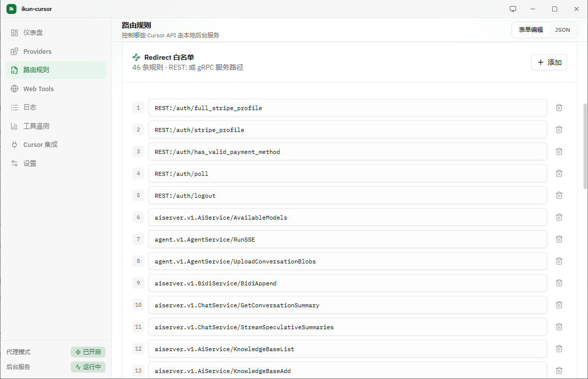Click the 添加 add rule button
Image resolution: width=588 pixels, height=379 pixels.
click(x=549, y=62)
